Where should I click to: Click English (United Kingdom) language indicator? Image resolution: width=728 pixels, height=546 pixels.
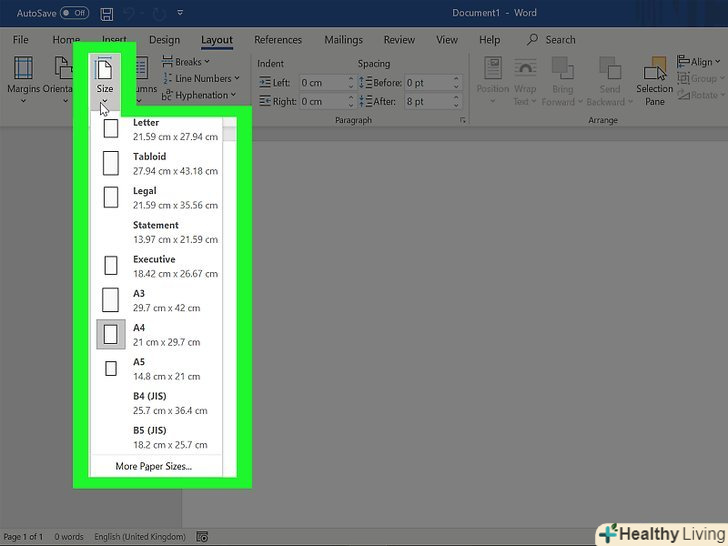[x=140, y=537]
